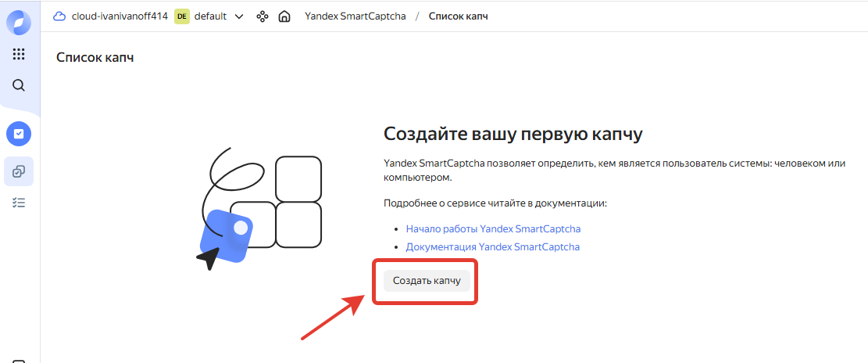Click the blue SmartCaptcha service icon

[19, 134]
